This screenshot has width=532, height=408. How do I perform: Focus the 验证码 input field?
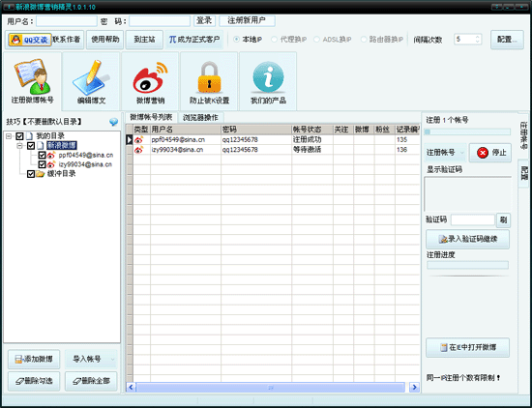473,220
